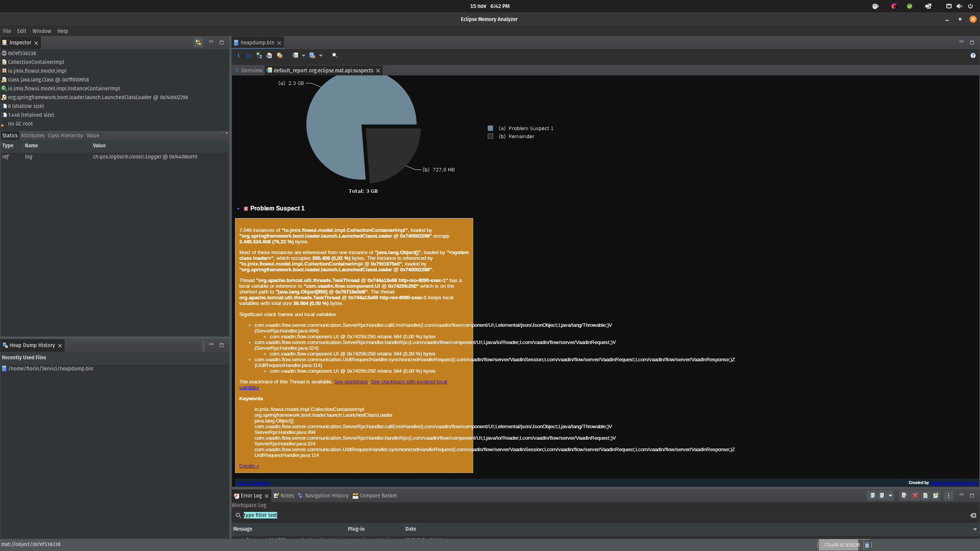Select the log static field row

[115, 156]
